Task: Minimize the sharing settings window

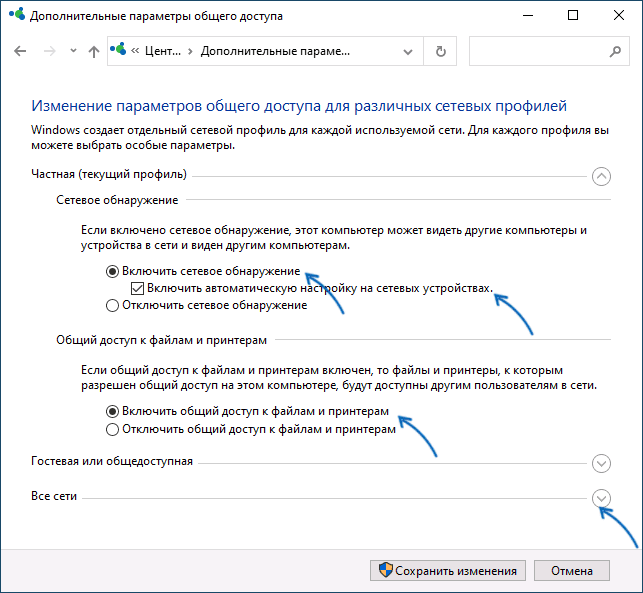Action: tap(528, 16)
